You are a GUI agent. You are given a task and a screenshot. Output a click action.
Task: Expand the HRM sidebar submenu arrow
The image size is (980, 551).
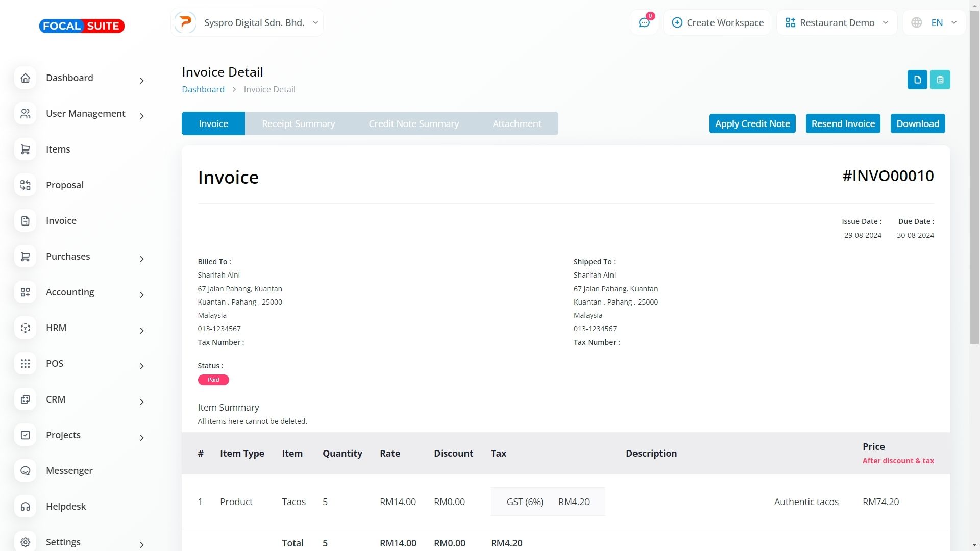(142, 331)
